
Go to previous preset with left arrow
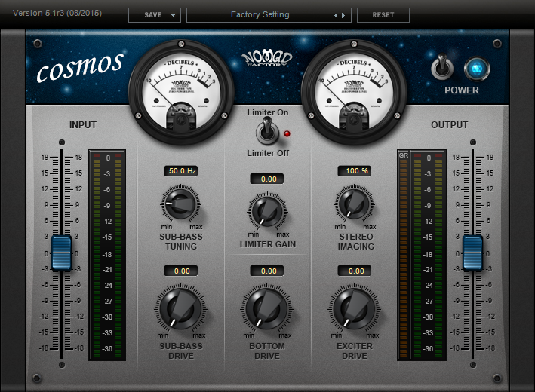[x=336, y=15]
